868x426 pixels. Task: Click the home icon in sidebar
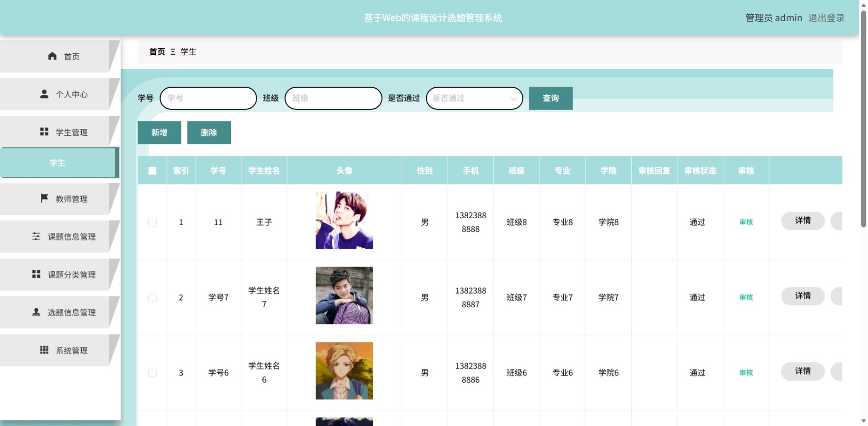[x=52, y=56]
